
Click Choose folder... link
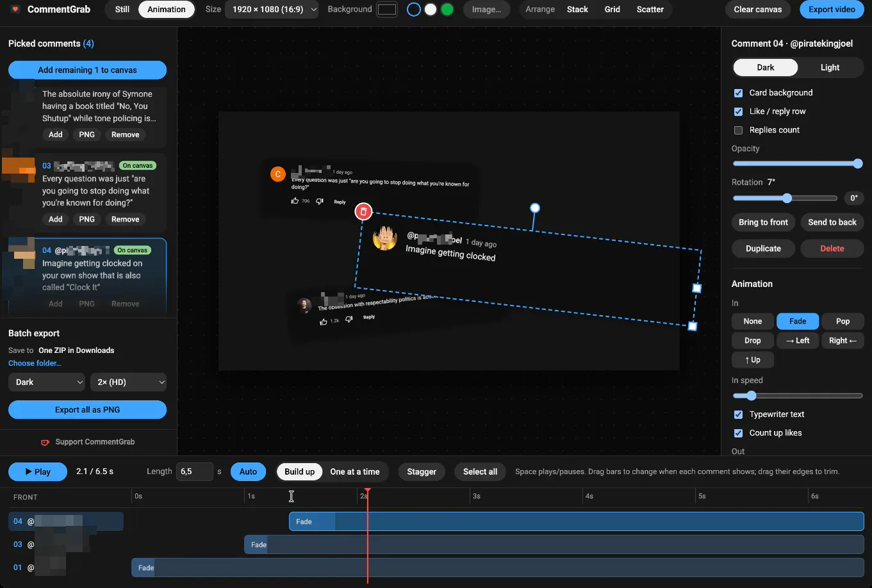coord(35,363)
